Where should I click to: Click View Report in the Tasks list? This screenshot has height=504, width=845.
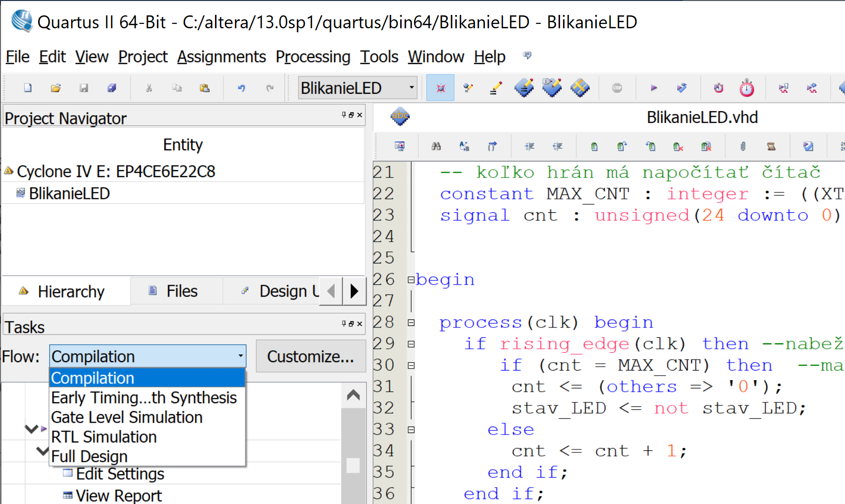119,495
